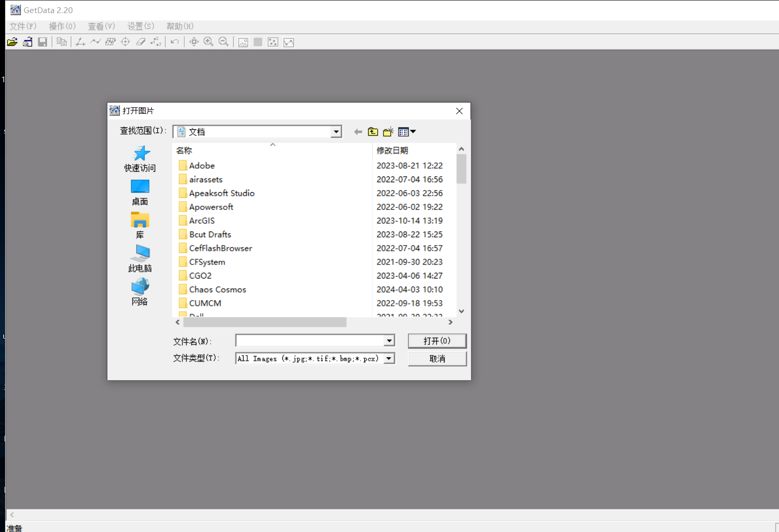Expand the 查找范围 location dropdown

point(336,132)
